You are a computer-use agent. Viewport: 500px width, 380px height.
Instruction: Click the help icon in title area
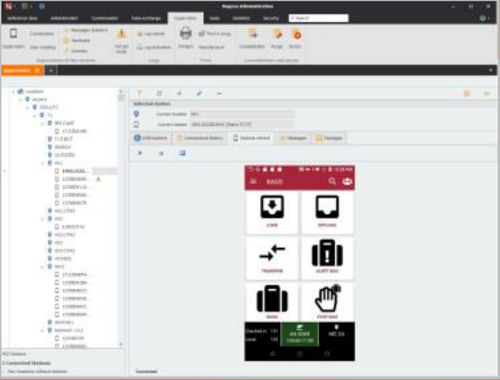click(x=482, y=18)
